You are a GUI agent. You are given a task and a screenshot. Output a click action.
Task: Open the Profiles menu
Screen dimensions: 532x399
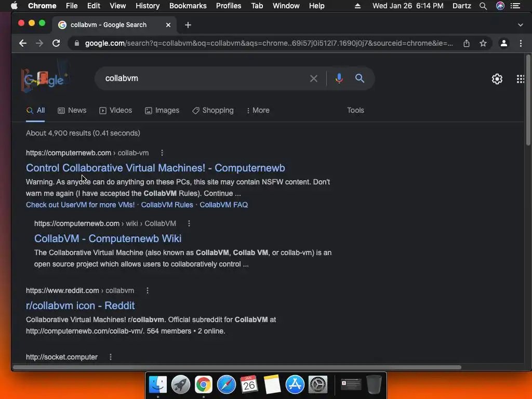(229, 6)
